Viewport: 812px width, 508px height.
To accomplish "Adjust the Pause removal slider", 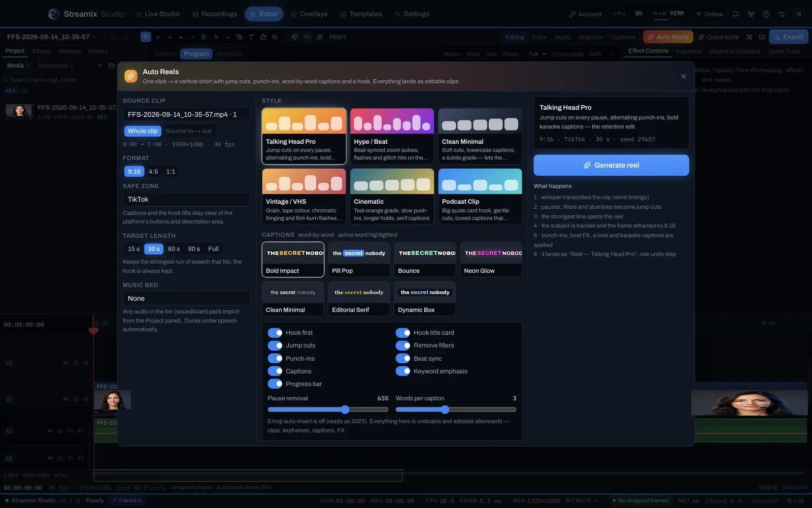I will (x=328, y=409).
